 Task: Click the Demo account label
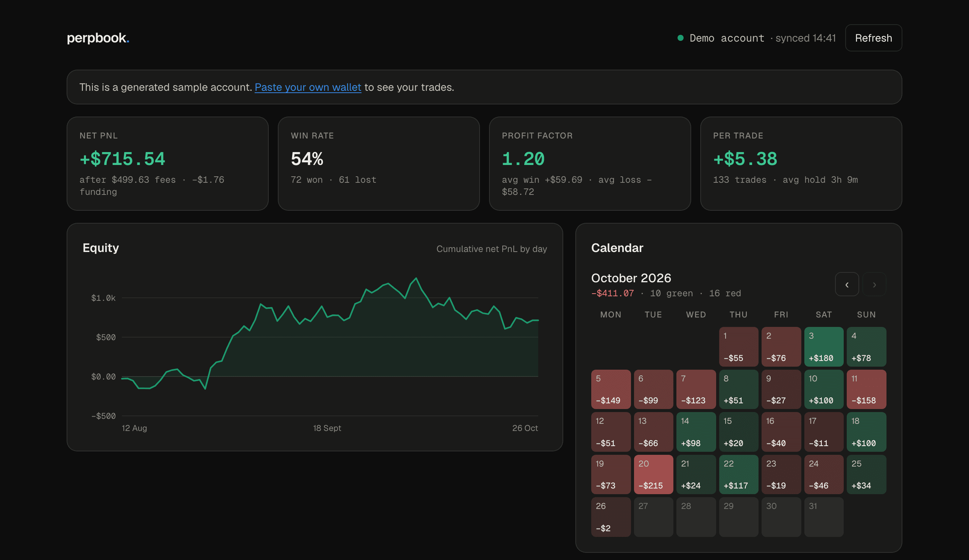click(727, 38)
